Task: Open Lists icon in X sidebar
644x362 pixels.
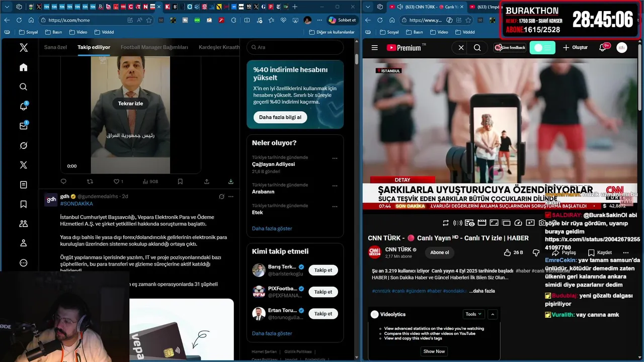Action: 23,185
